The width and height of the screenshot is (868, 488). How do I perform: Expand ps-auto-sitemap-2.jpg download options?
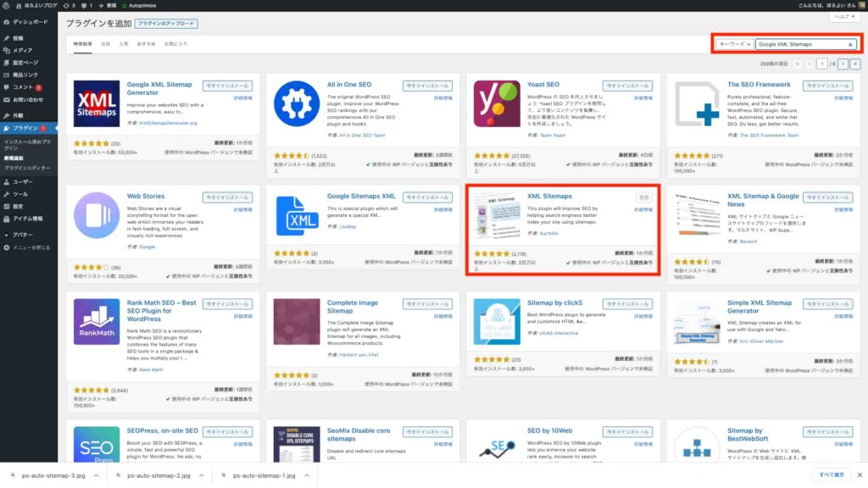coord(202,475)
